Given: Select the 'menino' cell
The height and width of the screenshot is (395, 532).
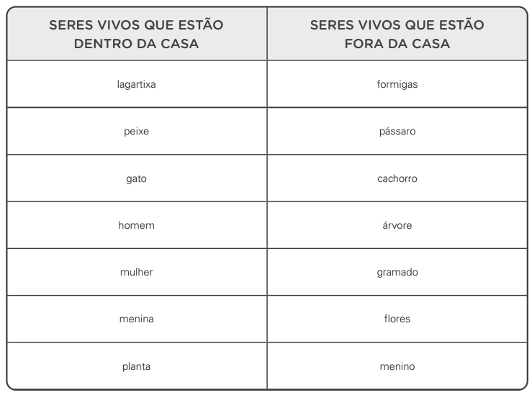Looking at the screenshot, I should (x=397, y=366).
